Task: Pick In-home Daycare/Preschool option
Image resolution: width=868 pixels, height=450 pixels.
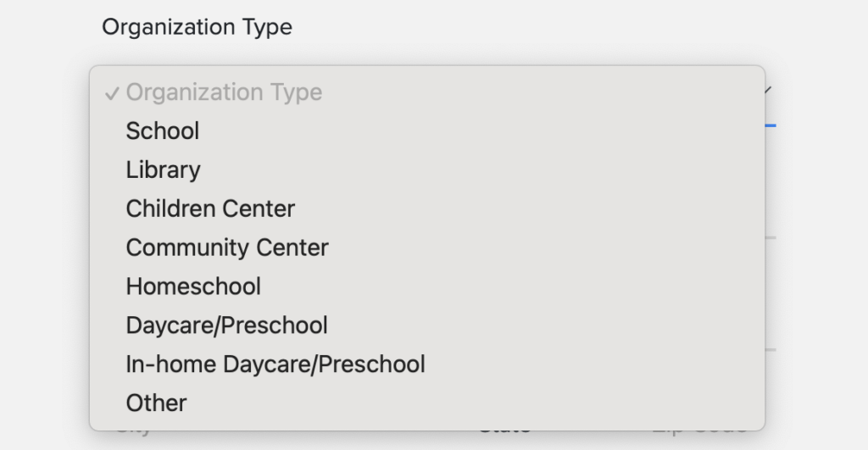Action: tap(275, 365)
